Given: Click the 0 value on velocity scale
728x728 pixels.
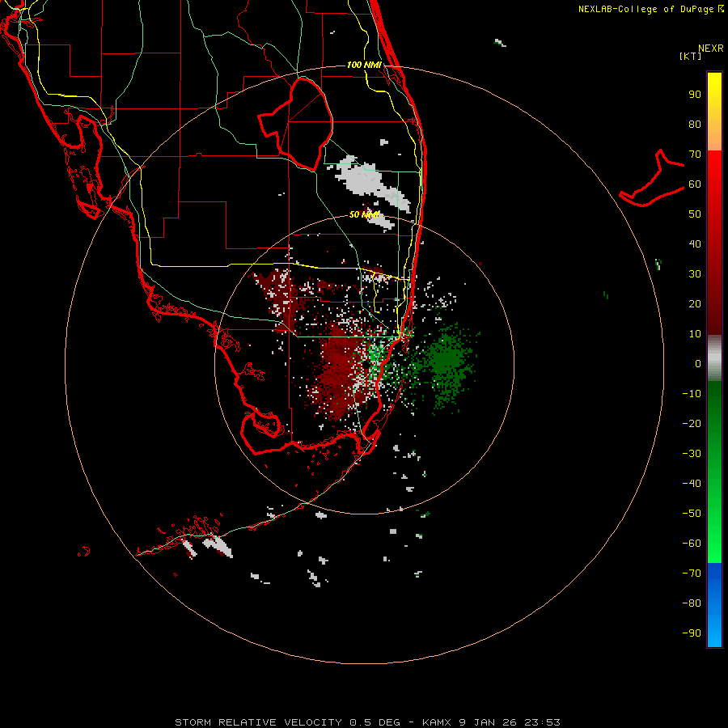Looking at the screenshot, I should coord(698,363).
